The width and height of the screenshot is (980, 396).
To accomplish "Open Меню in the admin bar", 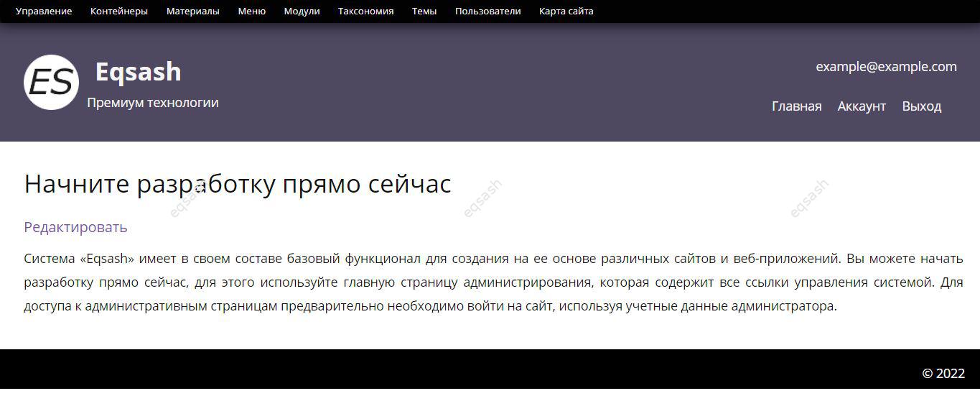I will pos(252,11).
